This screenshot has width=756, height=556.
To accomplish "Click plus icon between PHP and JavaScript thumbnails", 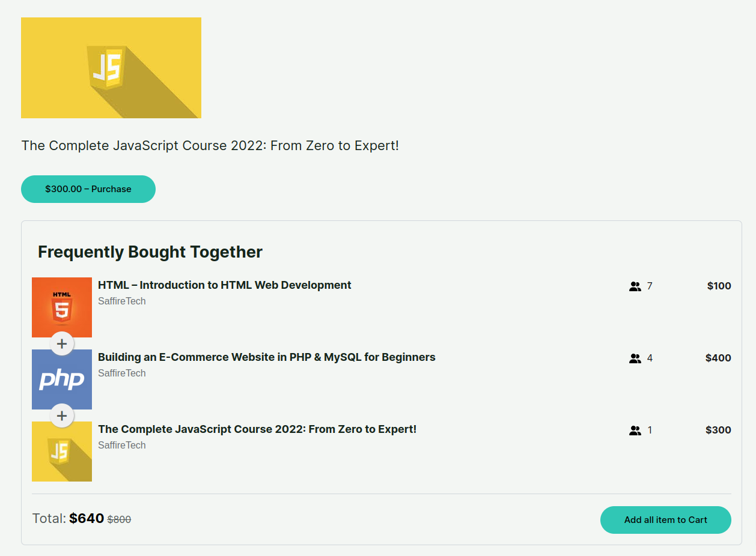I will click(62, 415).
